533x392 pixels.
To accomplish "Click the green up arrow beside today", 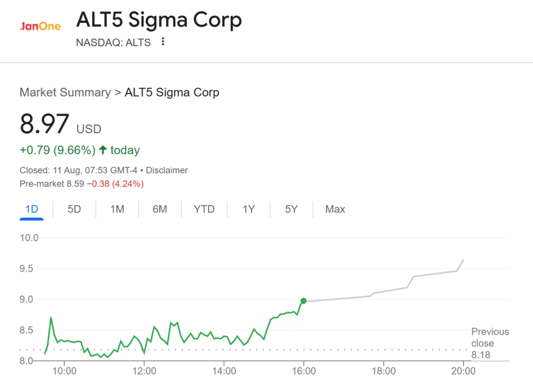I will [x=103, y=150].
